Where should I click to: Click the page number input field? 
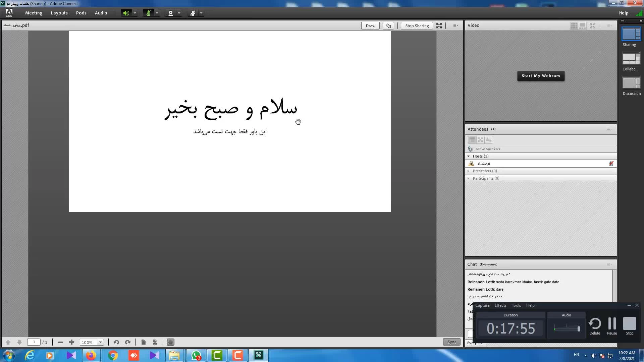34,342
